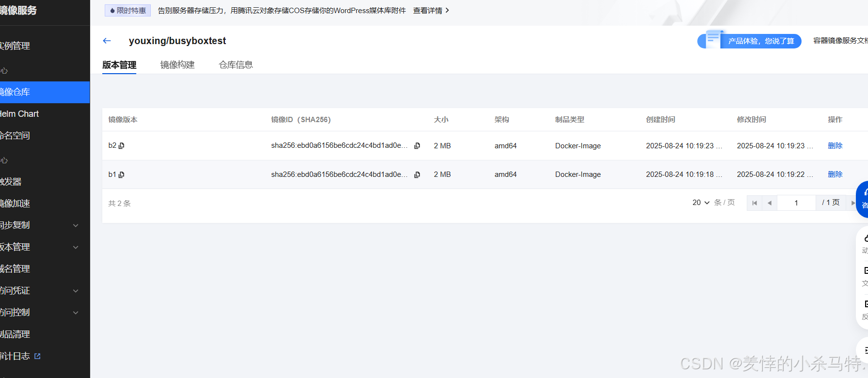Click the 镜像ID (SHA256) column header
This screenshot has height=378, width=868.
[301, 120]
